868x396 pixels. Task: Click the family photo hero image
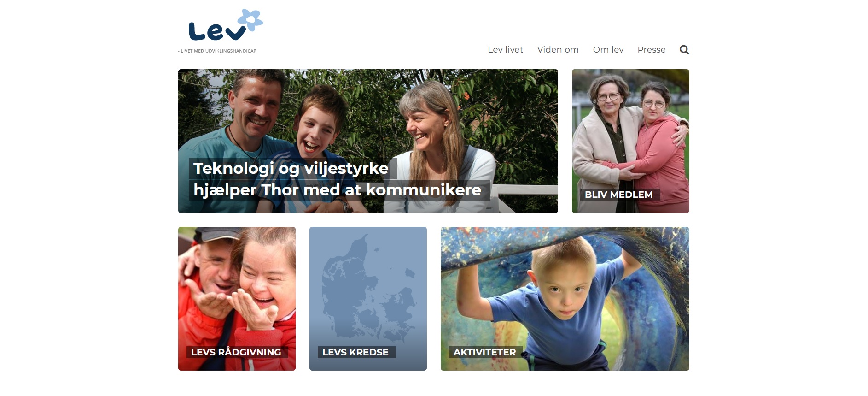368,141
